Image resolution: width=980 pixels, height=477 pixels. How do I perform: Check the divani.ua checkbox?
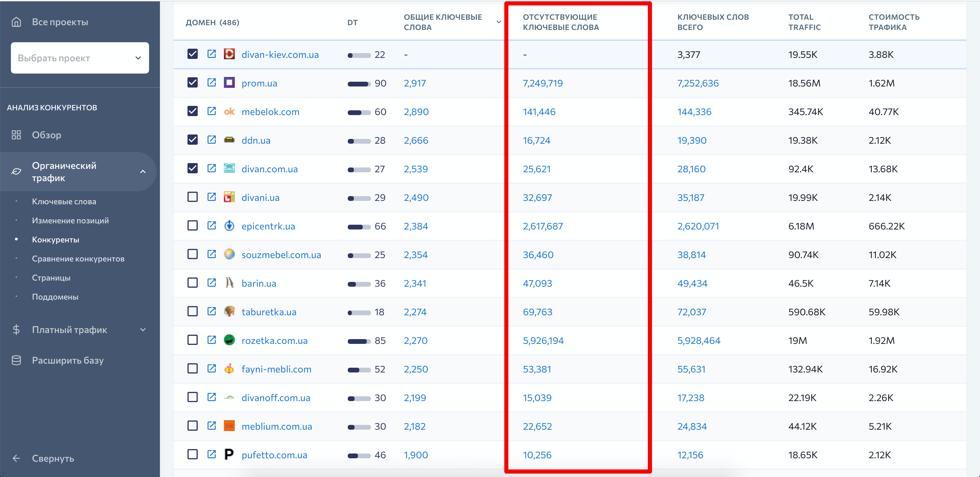[193, 197]
